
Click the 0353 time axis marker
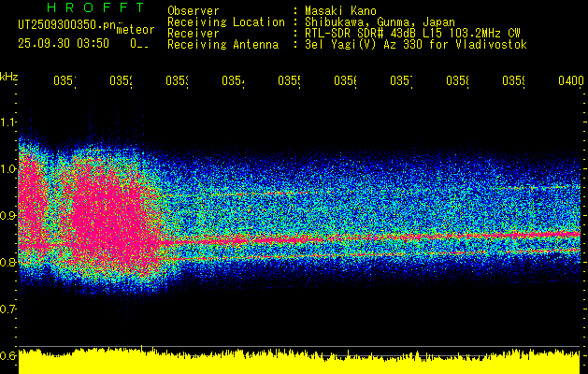(177, 80)
